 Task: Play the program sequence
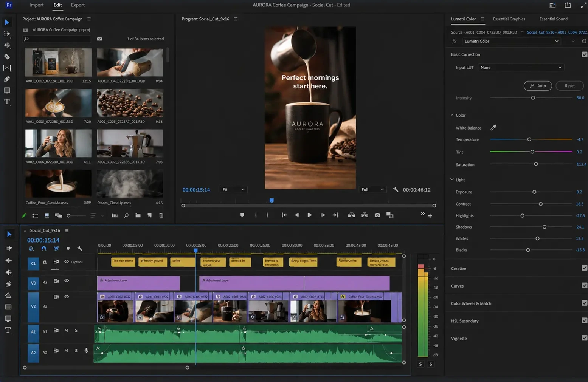pos(310,215)
